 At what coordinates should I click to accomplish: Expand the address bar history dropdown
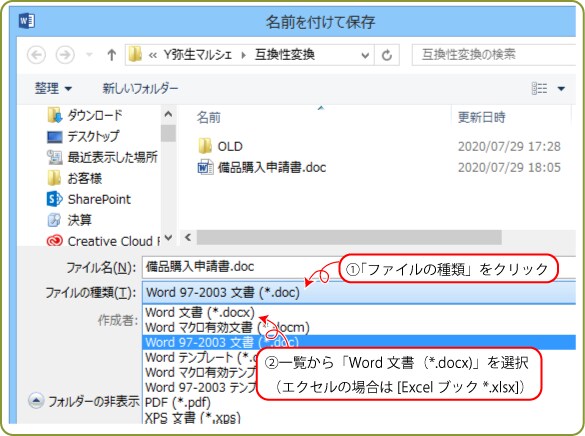(365, 56)
